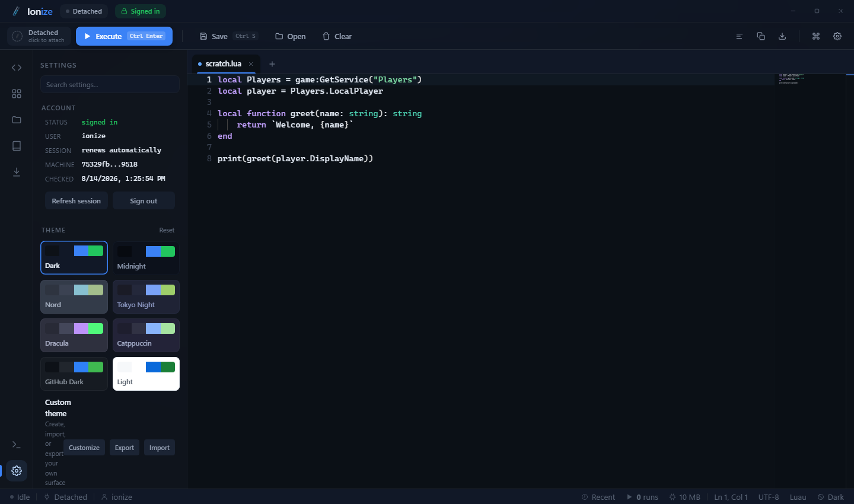Click Dark theme indicator in status bar
The image size is (854, 504).
coord(830,497)
